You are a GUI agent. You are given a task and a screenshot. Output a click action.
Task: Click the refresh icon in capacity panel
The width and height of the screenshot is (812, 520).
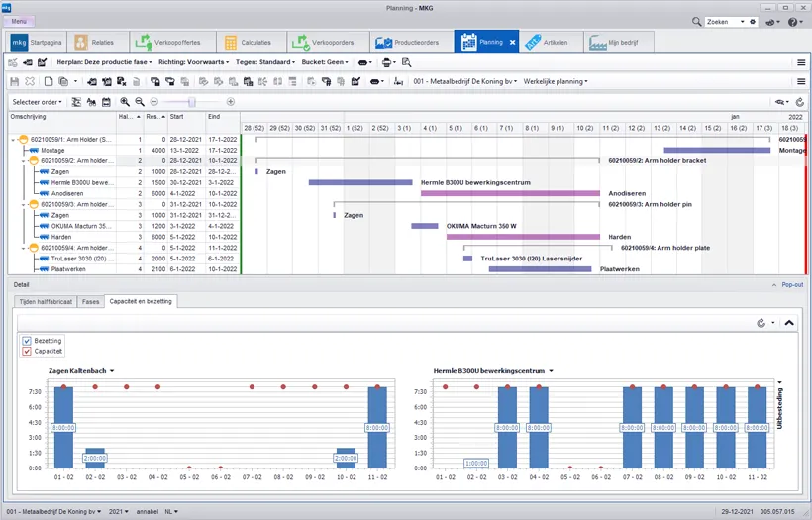tap(761, 323)
